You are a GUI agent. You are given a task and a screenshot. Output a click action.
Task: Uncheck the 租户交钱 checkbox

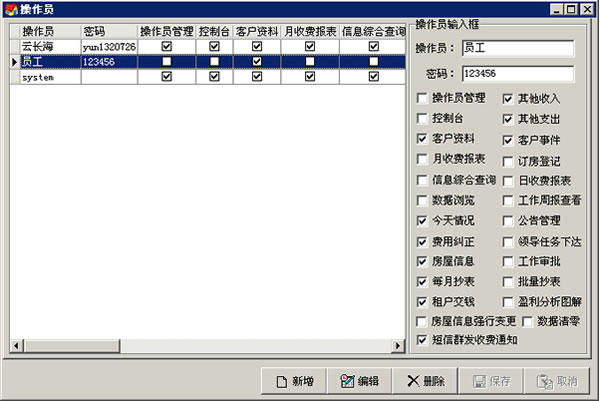coord(422,302)
